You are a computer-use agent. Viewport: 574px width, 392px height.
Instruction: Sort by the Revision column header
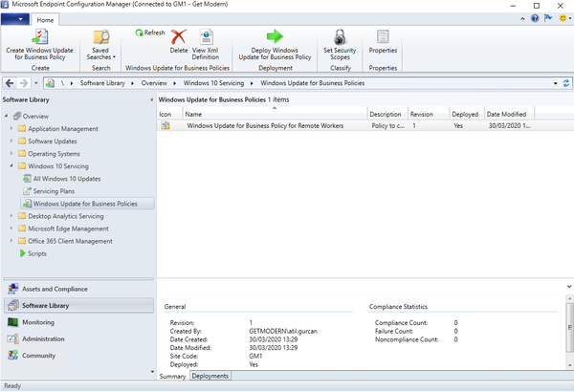(x=429, y=114)
